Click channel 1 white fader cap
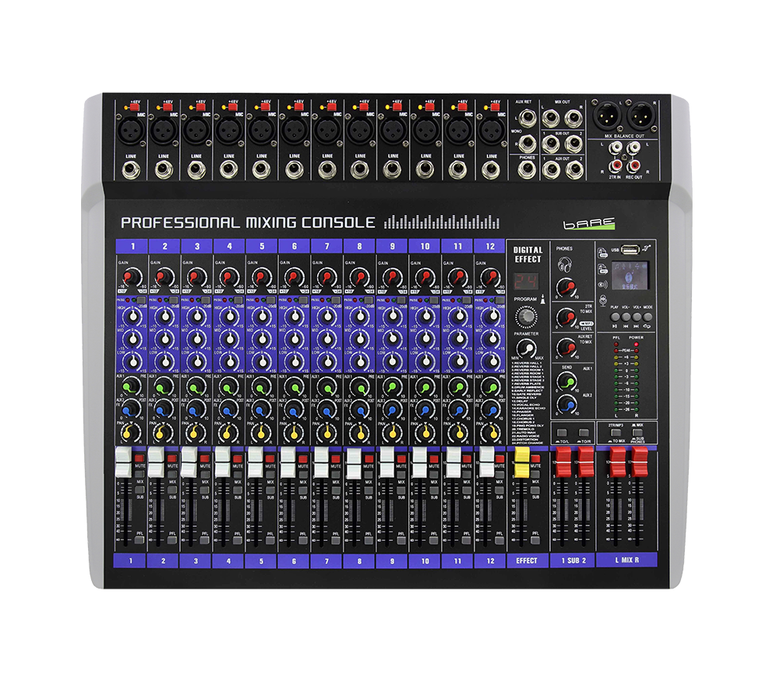 [x=122, y=462]
